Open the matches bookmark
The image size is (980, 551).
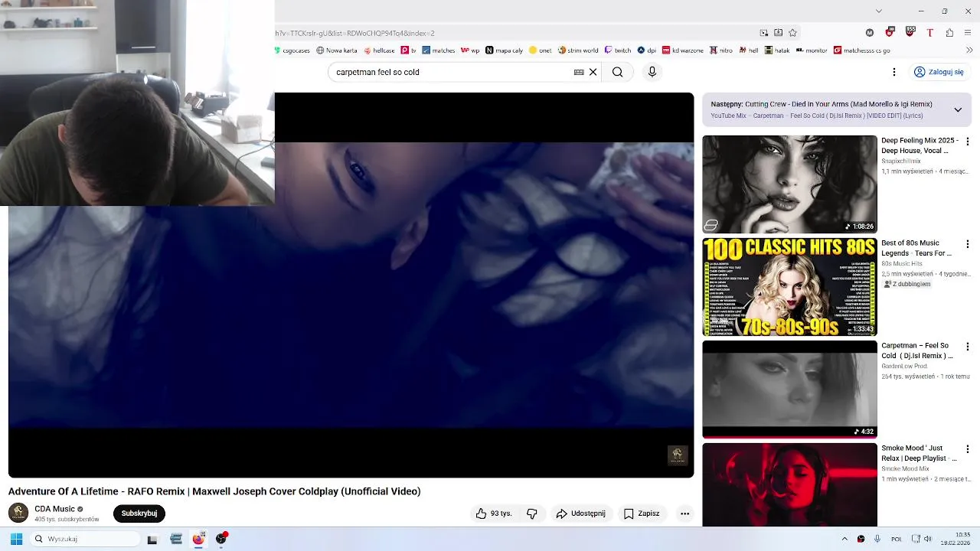(x=438, y=51)
